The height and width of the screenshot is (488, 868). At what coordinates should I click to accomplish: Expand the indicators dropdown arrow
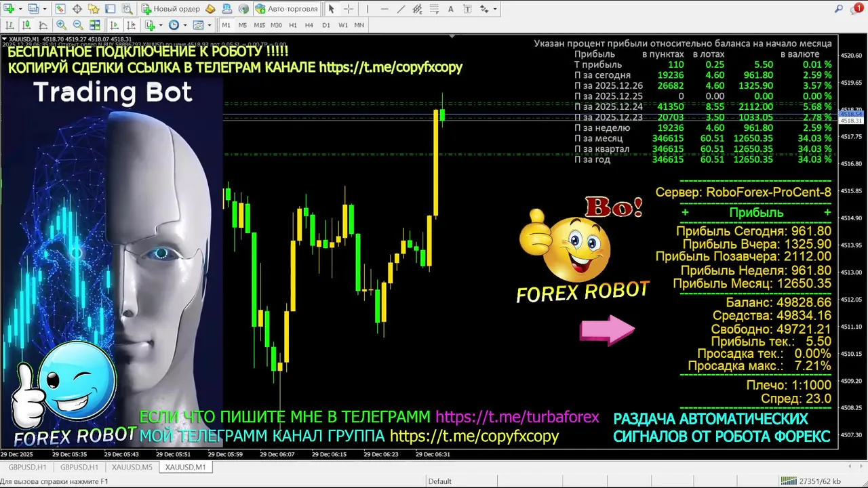tap(161, 25)
